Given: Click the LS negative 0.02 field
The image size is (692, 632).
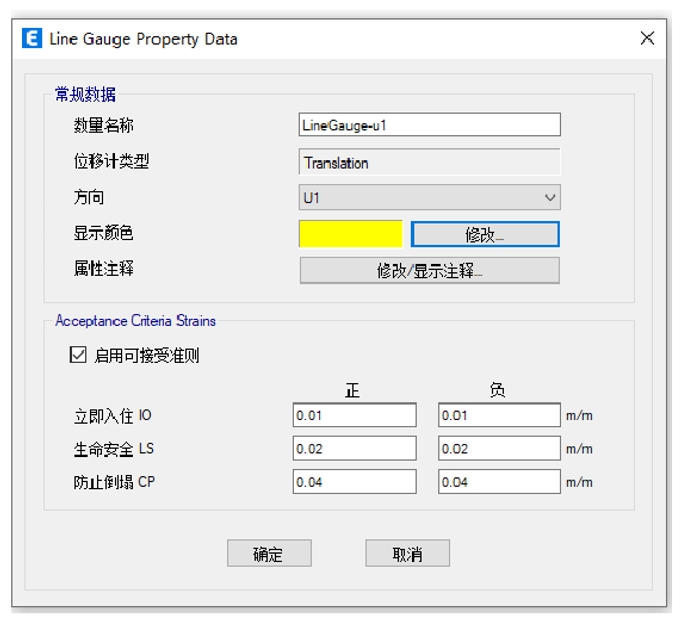Looking at the screenshot, I should 499,449.
